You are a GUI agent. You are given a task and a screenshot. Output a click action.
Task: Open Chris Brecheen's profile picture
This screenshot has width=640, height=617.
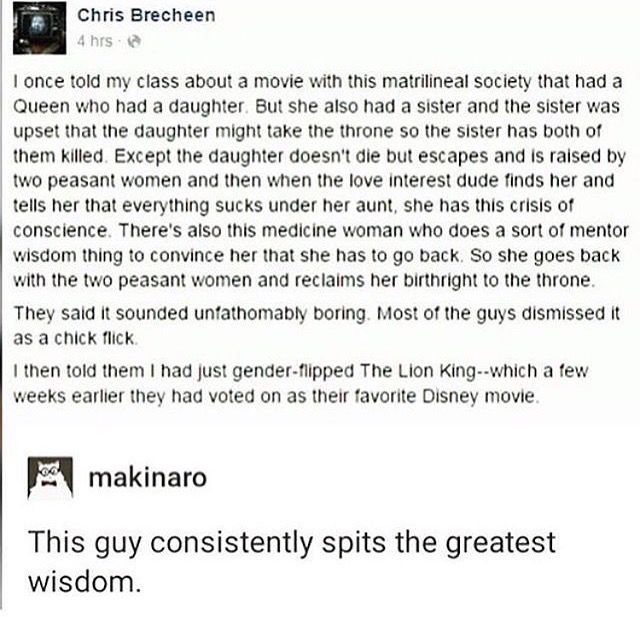[x=40, y=28]
